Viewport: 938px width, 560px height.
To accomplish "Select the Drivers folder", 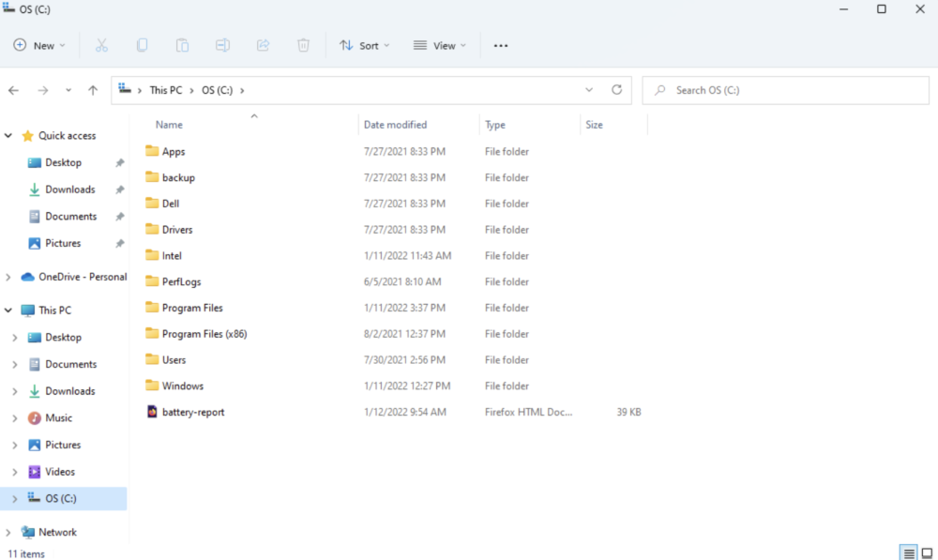I will tap(177, 230).
